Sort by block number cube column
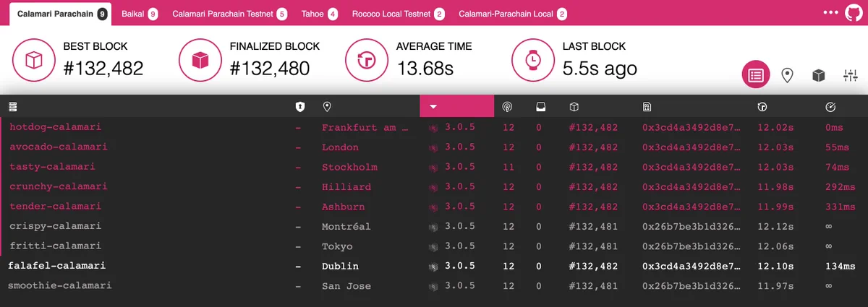 point(574,107)
